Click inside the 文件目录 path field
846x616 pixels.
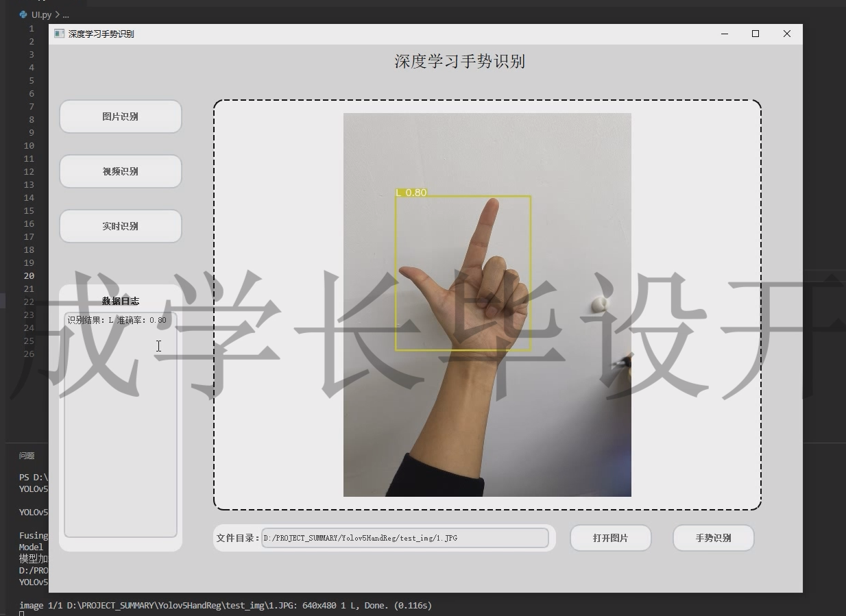click(x=404, y=538)
